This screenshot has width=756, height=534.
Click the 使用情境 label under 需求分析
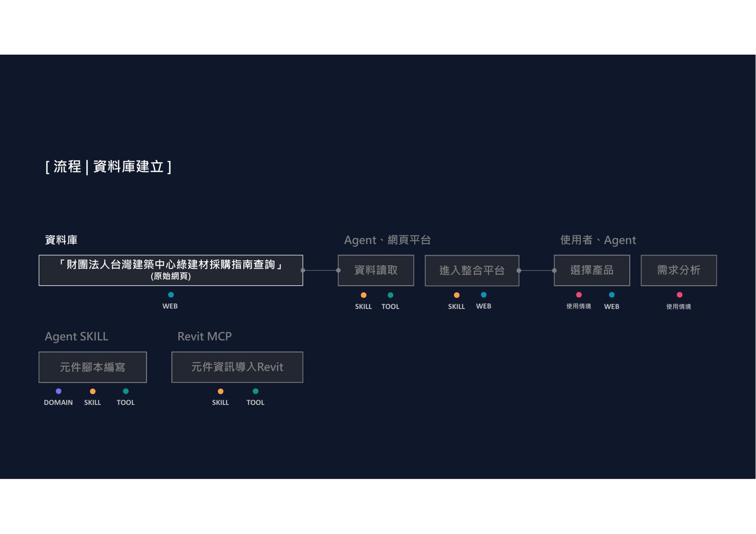coord(679,307)
